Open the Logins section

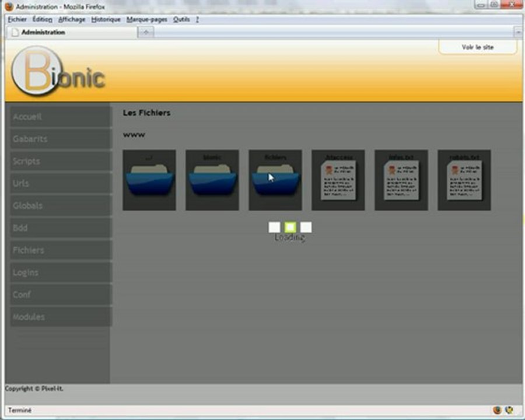[61, 272]
